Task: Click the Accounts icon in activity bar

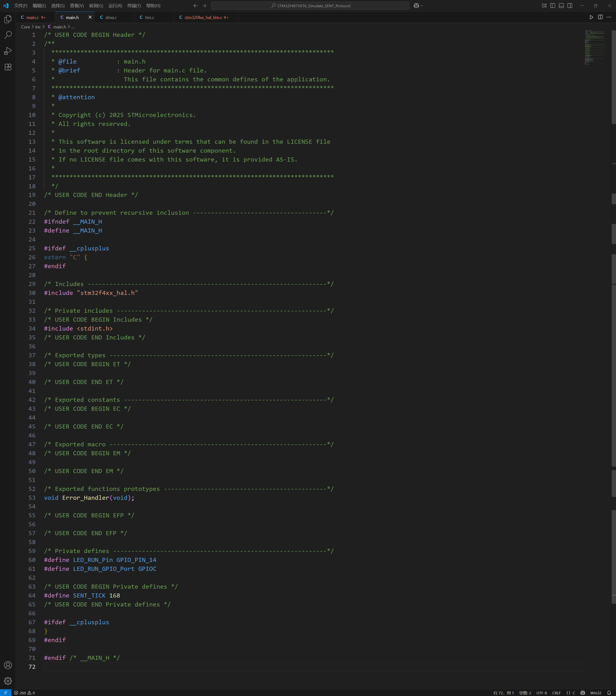Action: 8,665
